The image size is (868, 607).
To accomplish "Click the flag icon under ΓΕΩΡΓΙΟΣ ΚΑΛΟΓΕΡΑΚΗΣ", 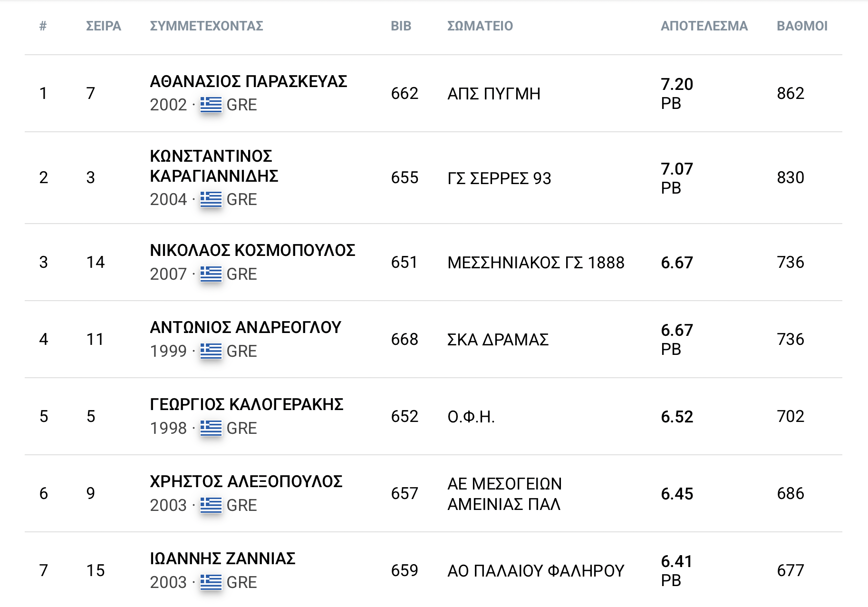I will pyautogui.click(x=211, y=428).
